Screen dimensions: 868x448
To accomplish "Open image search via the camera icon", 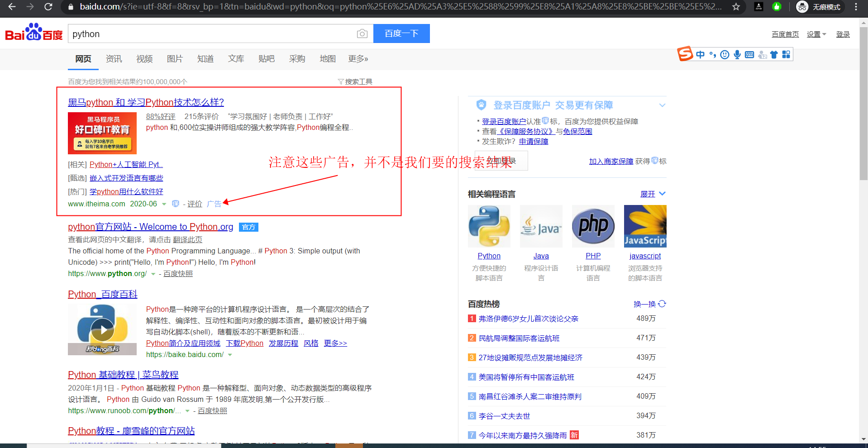I will (362, 33).
